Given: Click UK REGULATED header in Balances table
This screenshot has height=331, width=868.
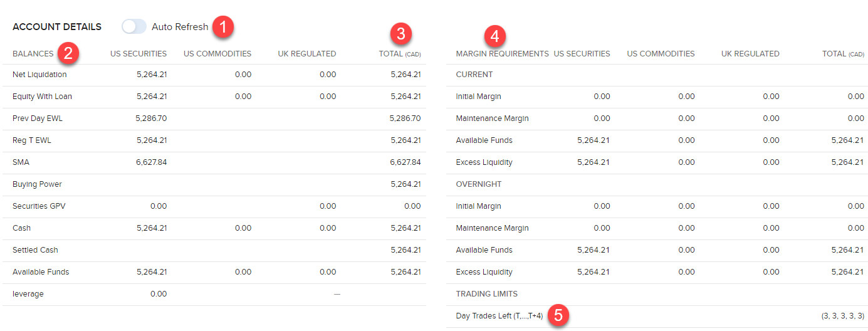Looking at the screenshot, I should [x=307, y=54].
